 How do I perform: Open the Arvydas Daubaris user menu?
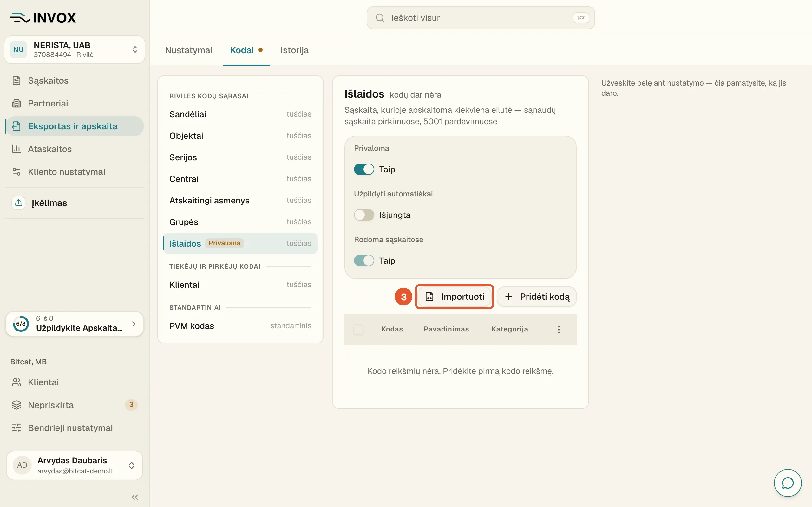pos(75,465)
